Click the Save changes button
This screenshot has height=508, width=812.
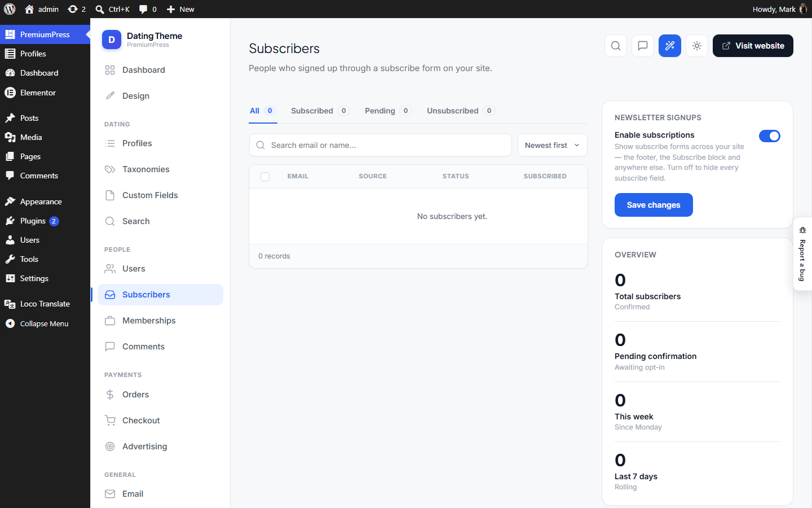[654, 205]
